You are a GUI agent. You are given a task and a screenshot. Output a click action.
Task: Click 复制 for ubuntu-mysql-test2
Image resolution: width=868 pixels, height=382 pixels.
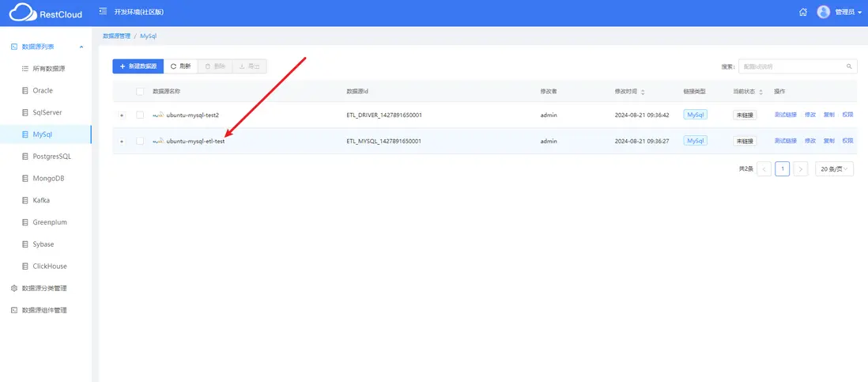(x=828, y=115)
